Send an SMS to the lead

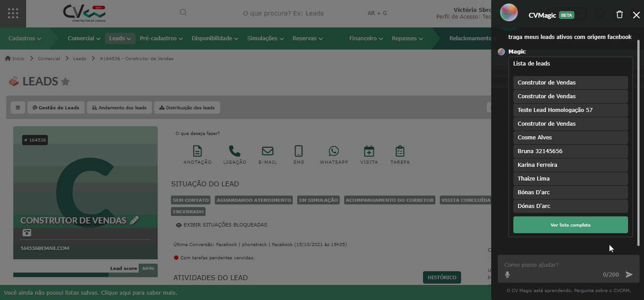pyautogui.click(x=299, y=155)
